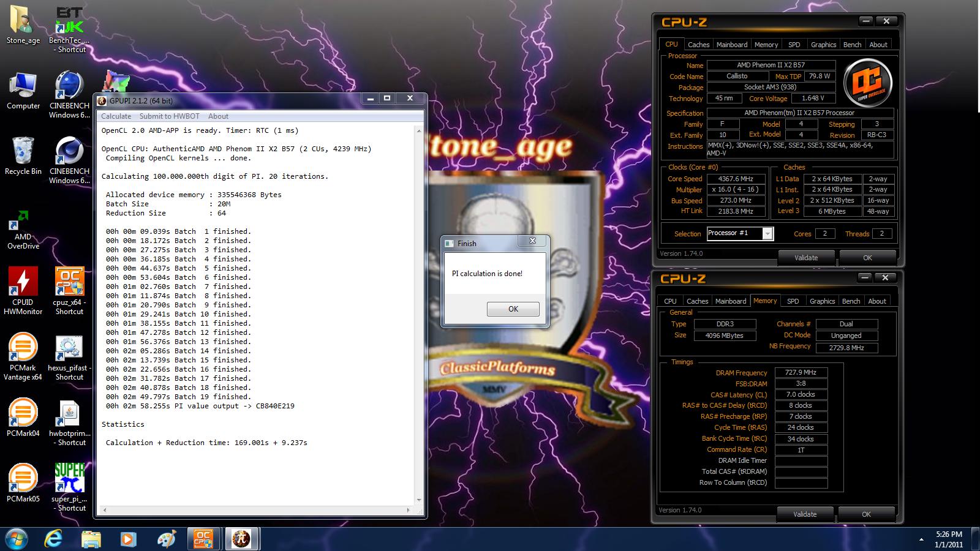Open cpuz_x64 shortcut desktop icon

69,291
